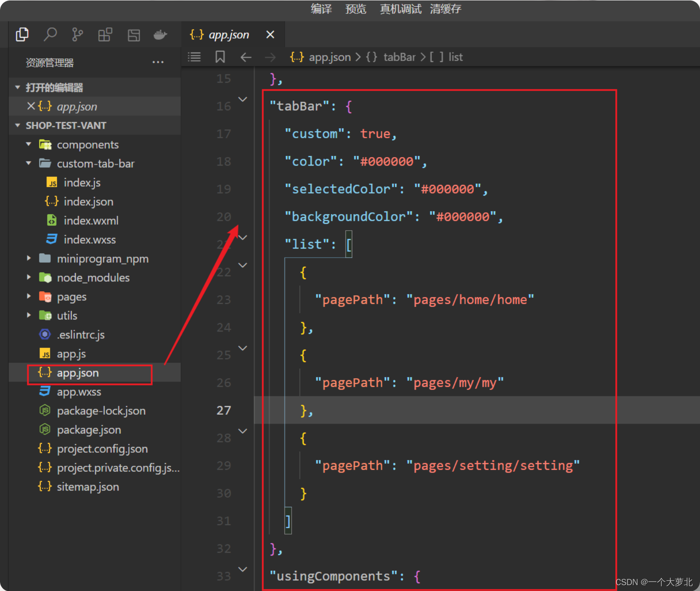
Task: Expand the node_modules folder
Action: click(x=29, y=277)
